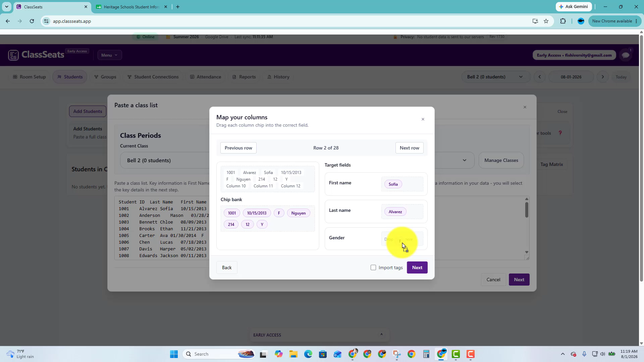Open File Explorer from the taskbar

[x=293, y=354]
